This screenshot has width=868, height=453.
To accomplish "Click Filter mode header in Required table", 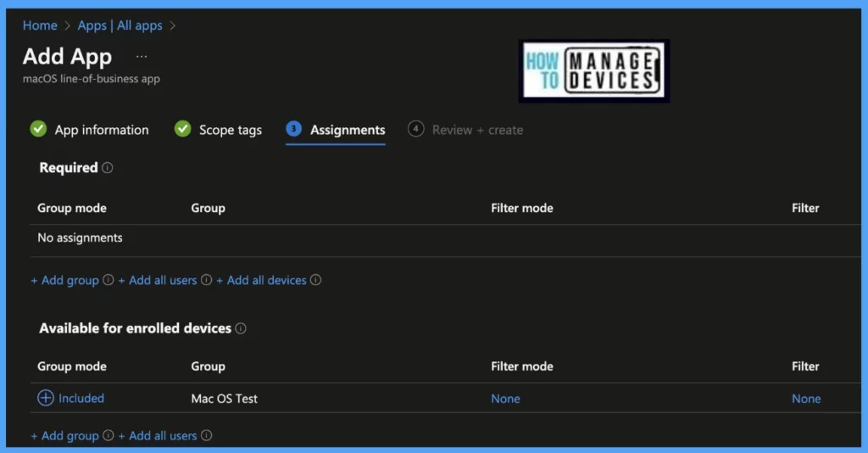I will click(522, 208).
